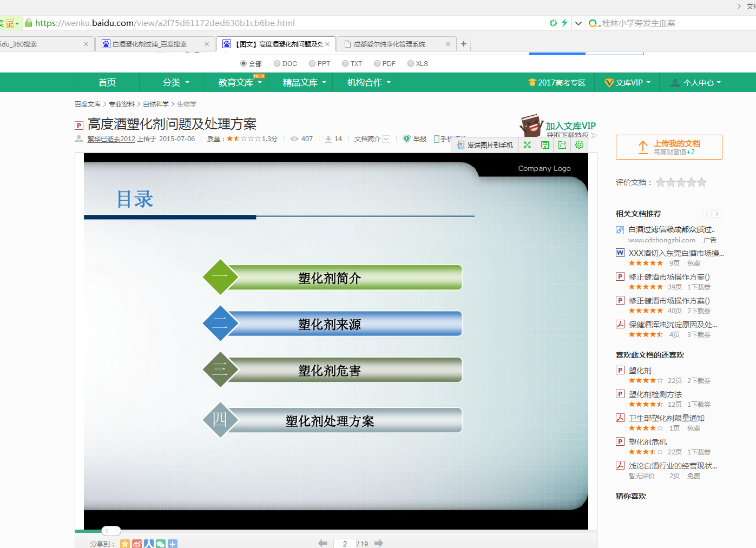Select the PDF file type radio button
The width and height of the screenshot is (756, 548).
(377, 64)
